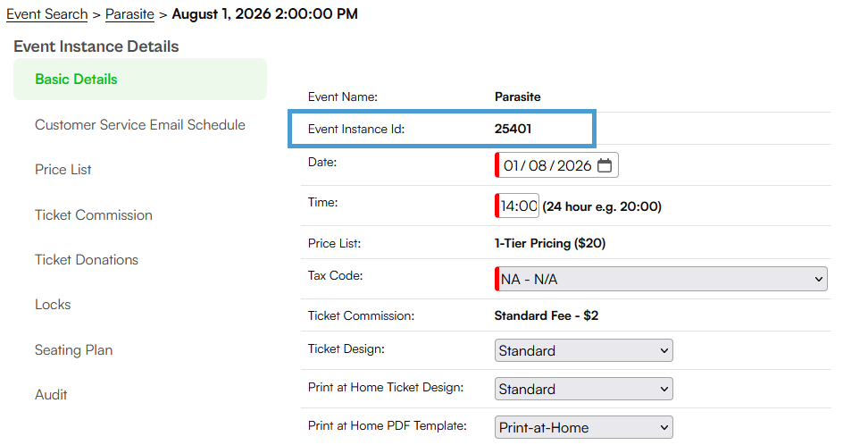The image size is (868, 445).
Task: Open Customer Service Email Schedule section
Action: tap(140, 125)
